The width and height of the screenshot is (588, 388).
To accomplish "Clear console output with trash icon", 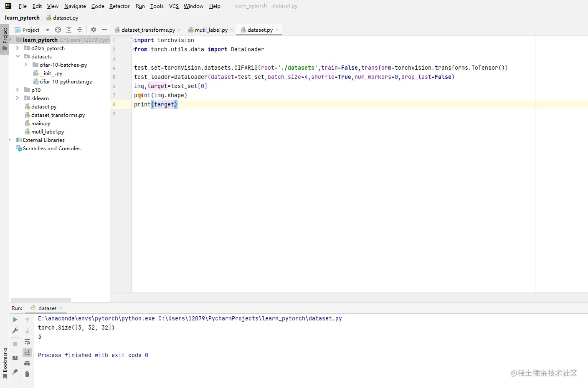I will 27,374.
